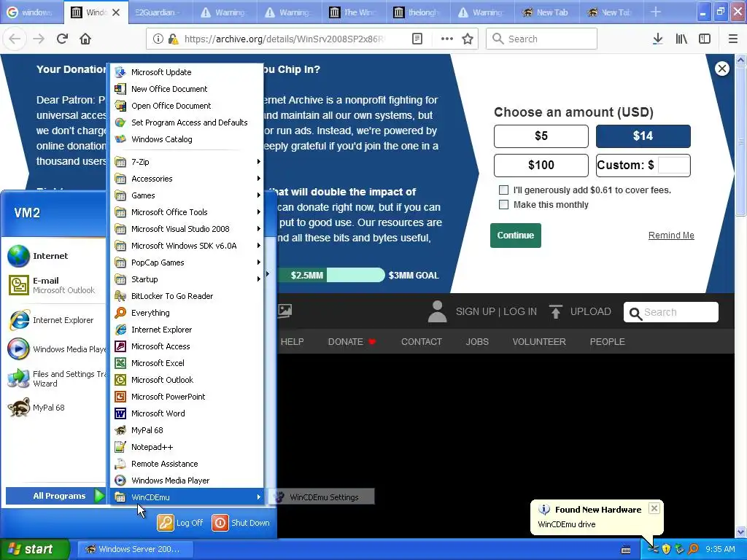Show site information icon in address bar
Screen dimensions: 747x560
[x=158, y=39]
